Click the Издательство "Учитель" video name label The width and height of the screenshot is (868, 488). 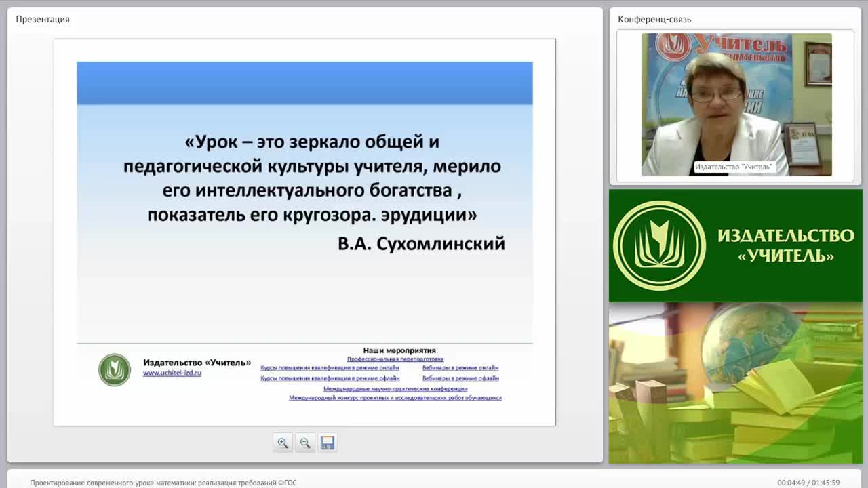coord(734,167)
